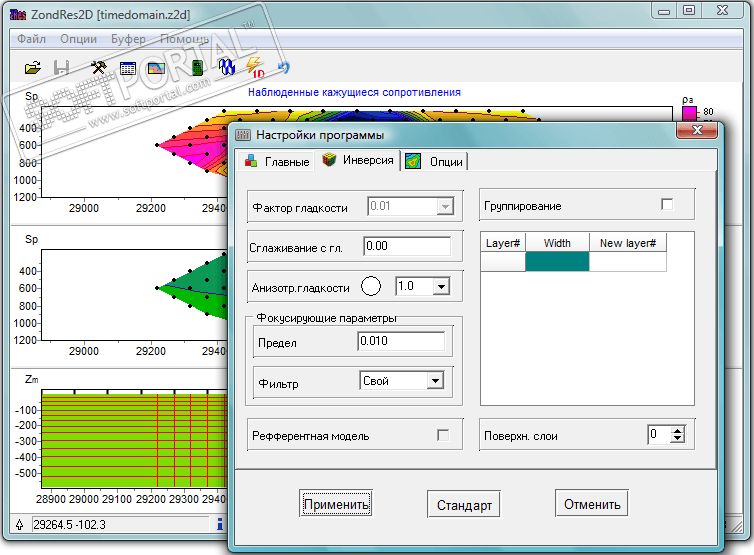Screen dimensions: 754x555
Task: Select the teal Width table cell
Action: [x=557, y=262]
